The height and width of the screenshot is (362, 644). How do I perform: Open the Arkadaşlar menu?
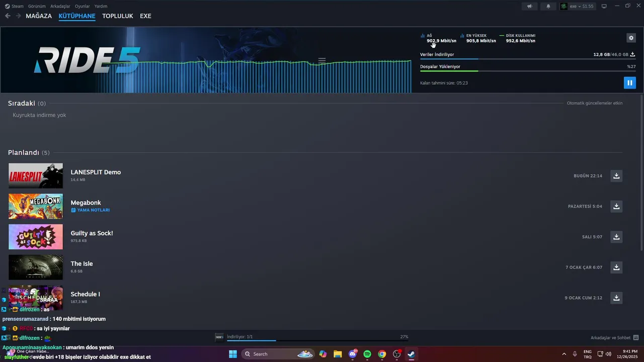60,6
